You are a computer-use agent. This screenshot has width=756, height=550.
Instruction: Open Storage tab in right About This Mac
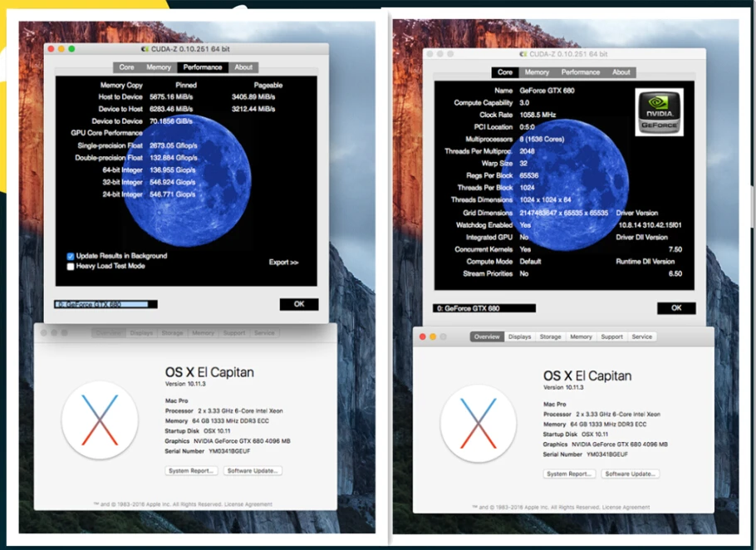551,337
